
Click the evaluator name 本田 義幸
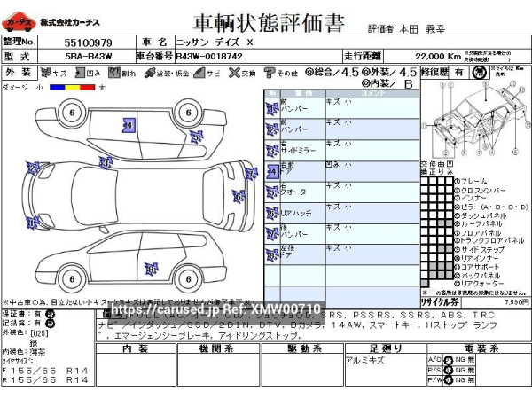[422, 29]
